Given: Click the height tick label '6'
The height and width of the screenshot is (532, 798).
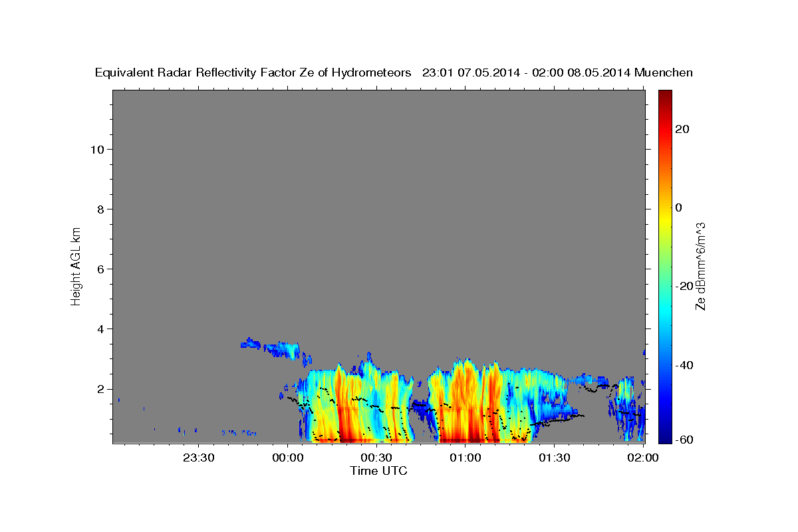Looking at the screenshot, I should (99, 269).
